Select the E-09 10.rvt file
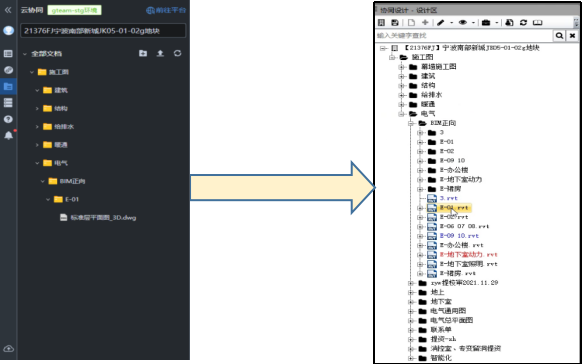582x364 pixels. tap(459, 236)
